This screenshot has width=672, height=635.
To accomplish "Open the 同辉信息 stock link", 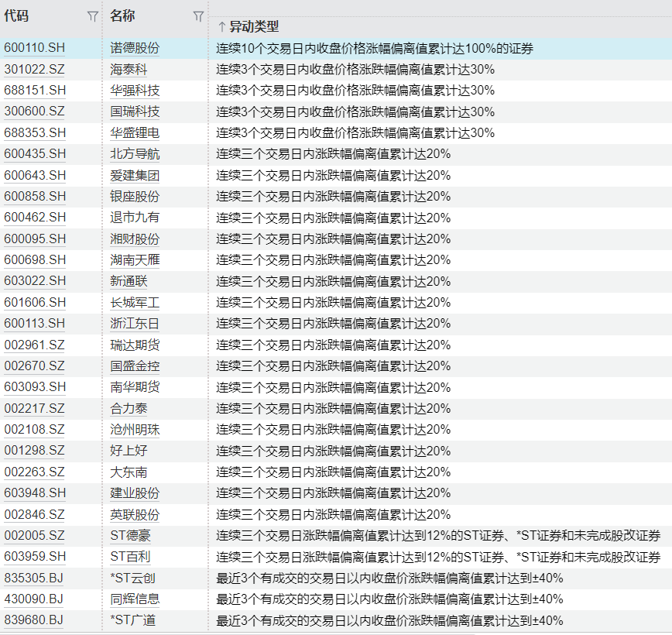I will pos(135,599).
